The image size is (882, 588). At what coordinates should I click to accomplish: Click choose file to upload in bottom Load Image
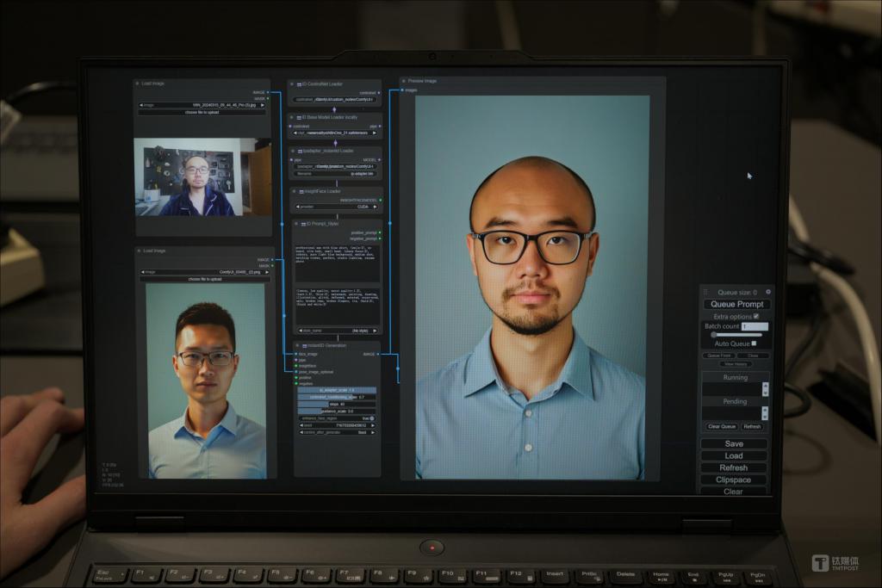tap(205, 279)
